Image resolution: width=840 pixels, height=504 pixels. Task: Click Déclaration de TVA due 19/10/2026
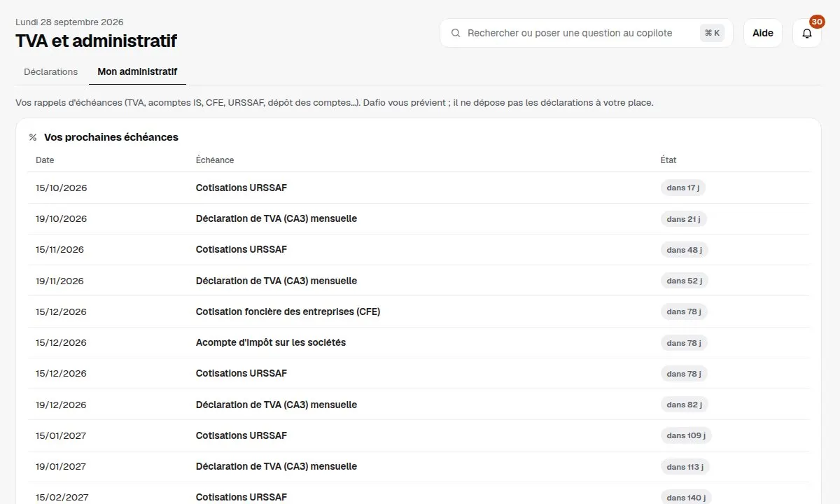(276, 218)
